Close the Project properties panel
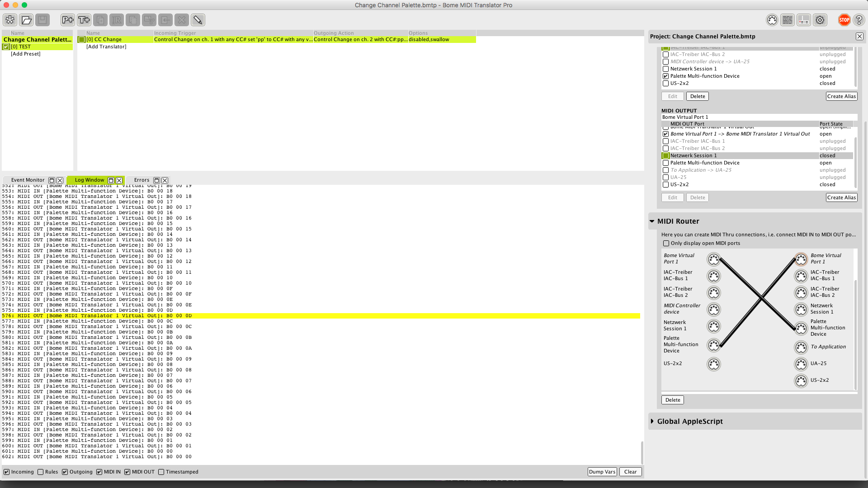The image size is (868, 488). (859, 37)
